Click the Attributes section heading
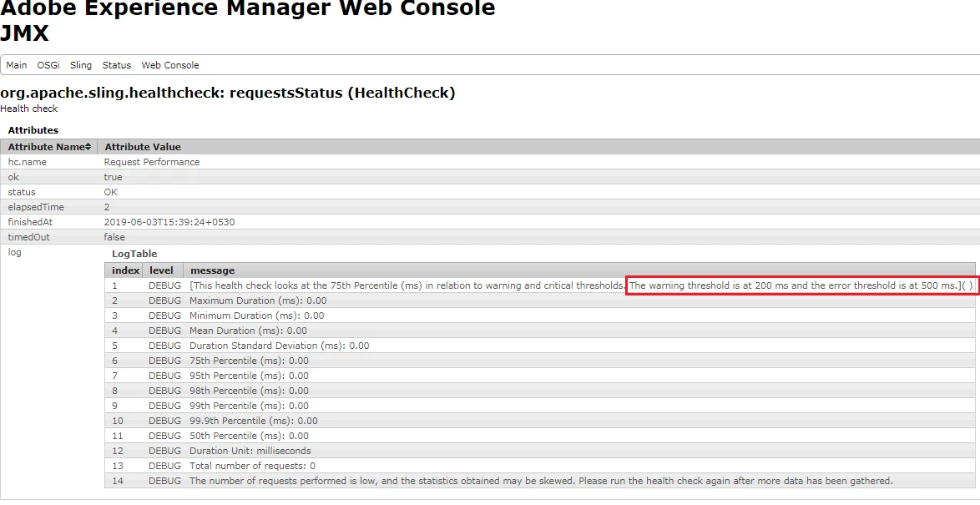Image resolution: width=980 pixels, height=505 pixels. point(33,130)
